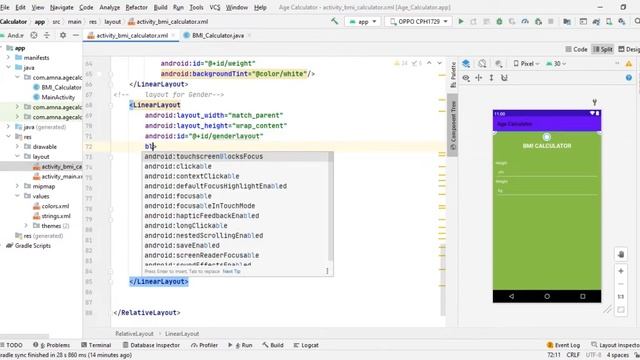Open project tree settings gear
Image resolution: width=640 pixels, height=360 pixels.
63,36
